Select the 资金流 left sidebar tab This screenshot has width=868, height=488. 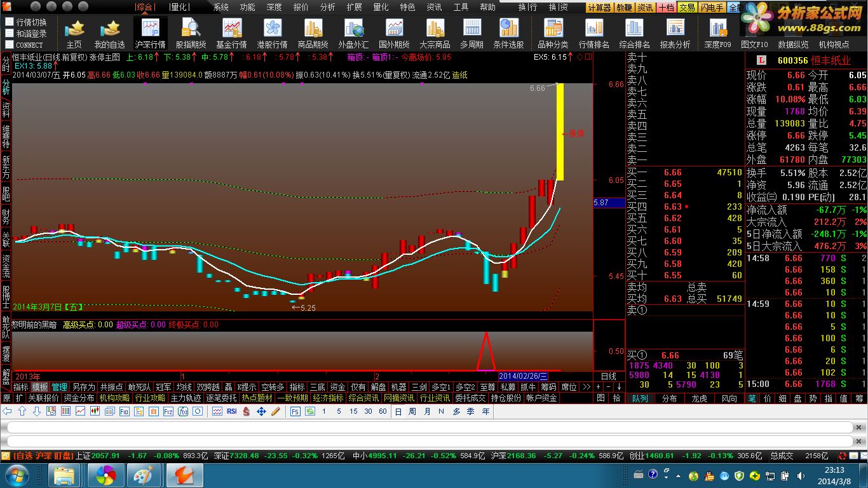point(6,267)
